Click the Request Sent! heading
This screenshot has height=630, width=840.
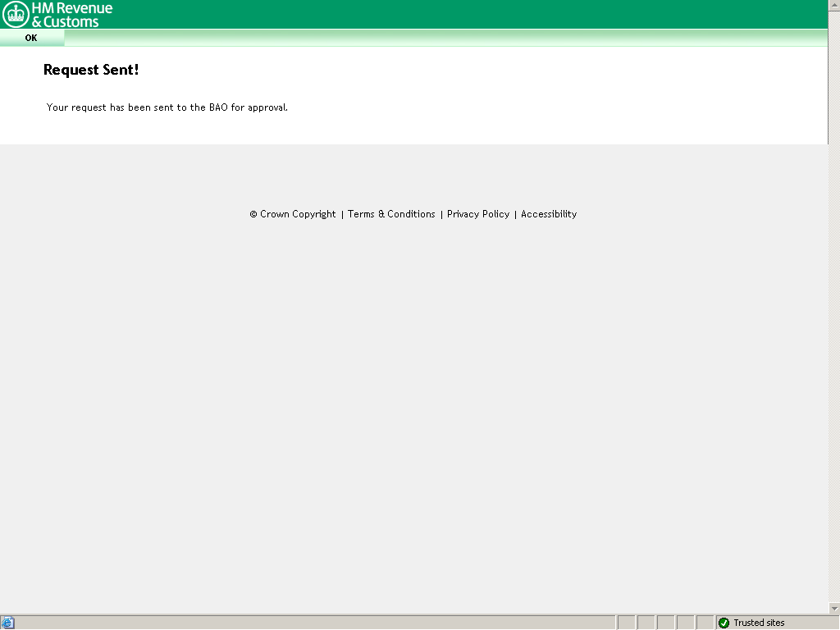coord(91,71)
